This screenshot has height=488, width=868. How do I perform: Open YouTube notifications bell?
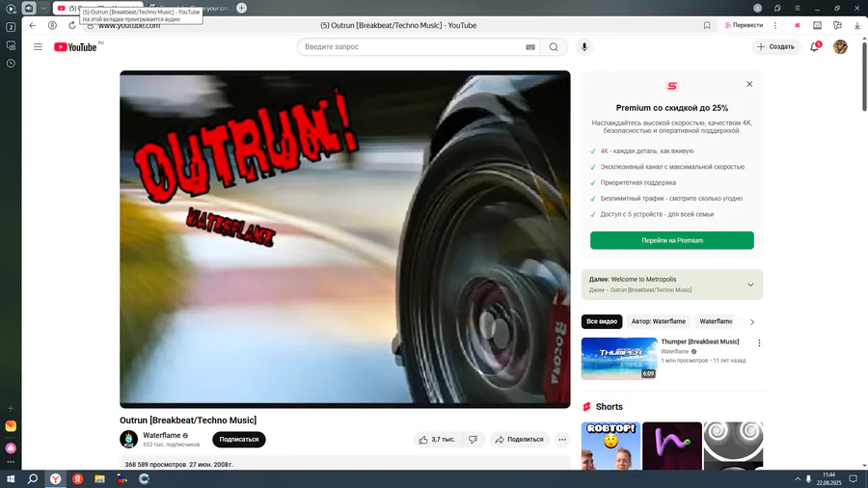(814, 47)
